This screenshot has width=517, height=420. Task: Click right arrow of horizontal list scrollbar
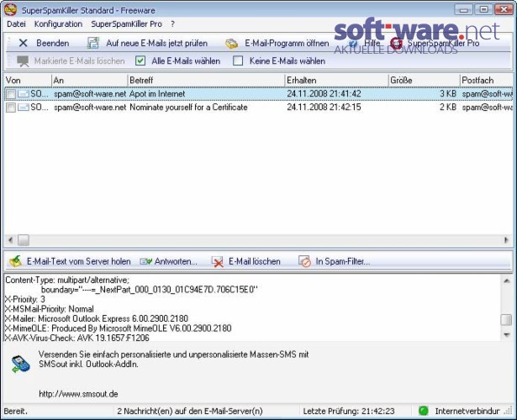[x=506, y=240]
